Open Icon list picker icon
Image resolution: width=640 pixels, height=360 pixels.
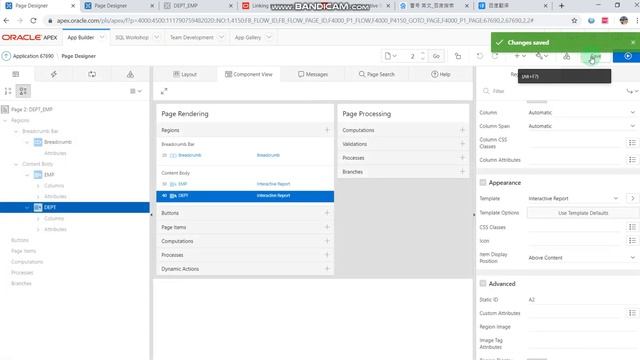click(x=632, y=241)
